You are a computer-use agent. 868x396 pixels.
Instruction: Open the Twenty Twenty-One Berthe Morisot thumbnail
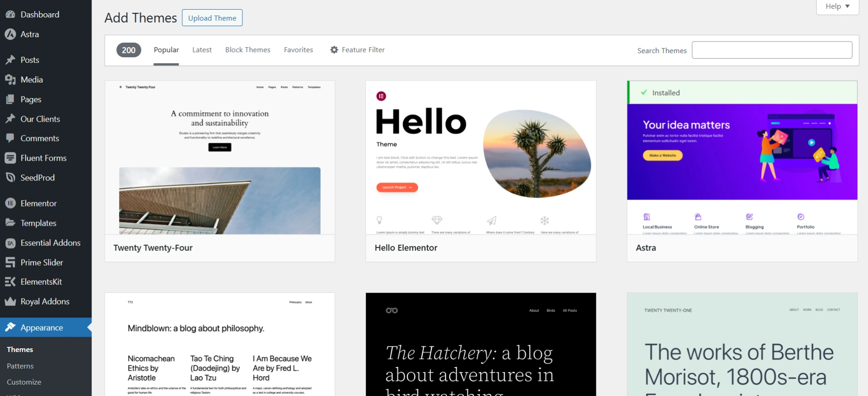point(742,344)
